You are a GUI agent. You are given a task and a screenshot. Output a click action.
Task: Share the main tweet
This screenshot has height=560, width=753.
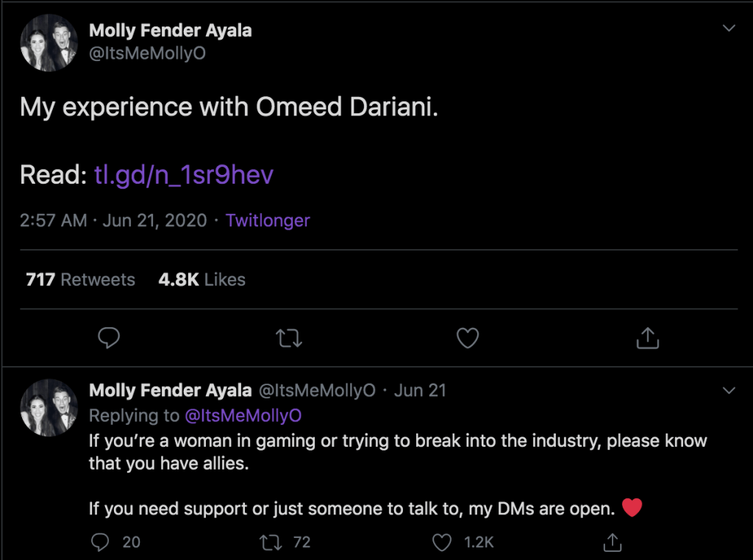click(646, 338)
